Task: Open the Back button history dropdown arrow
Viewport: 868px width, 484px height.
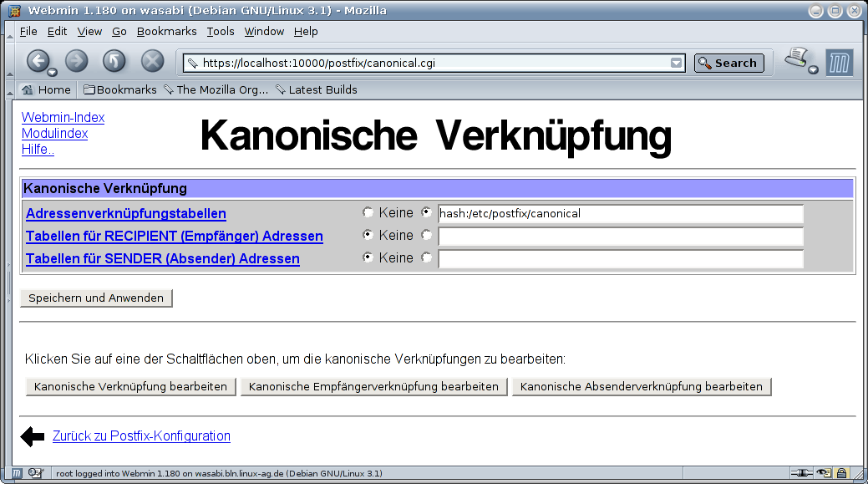Action: coord(52,72)
